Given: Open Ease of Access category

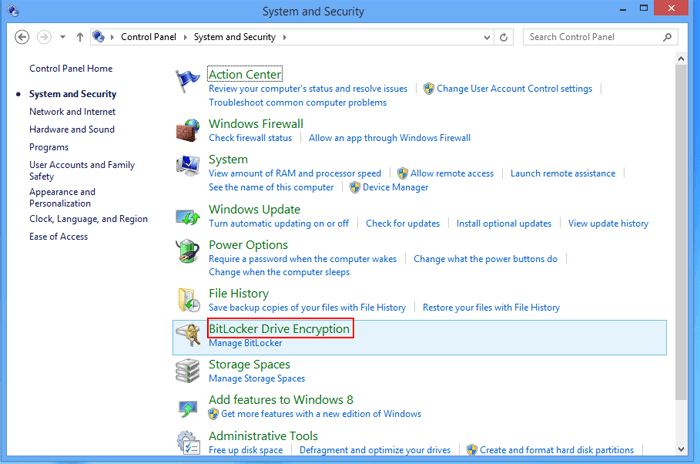Looking at the screenshot, I should (x=58, y=237).
